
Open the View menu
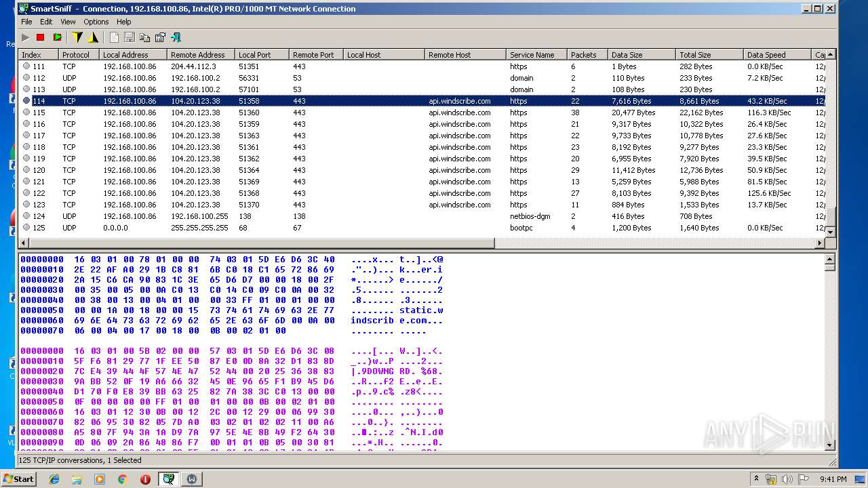pos(68,22)
